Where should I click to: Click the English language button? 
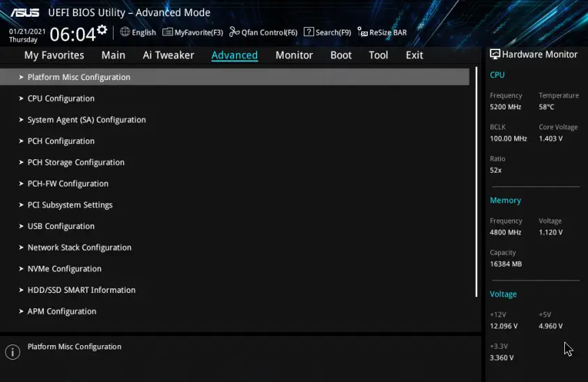pos(144,32)
